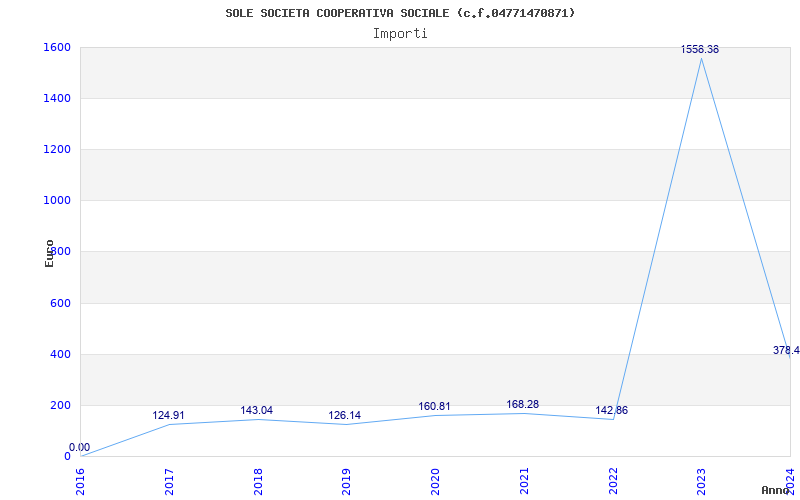Click the 2024 x-axis label
Screen dimensions: 800x500
coord(790,482)
